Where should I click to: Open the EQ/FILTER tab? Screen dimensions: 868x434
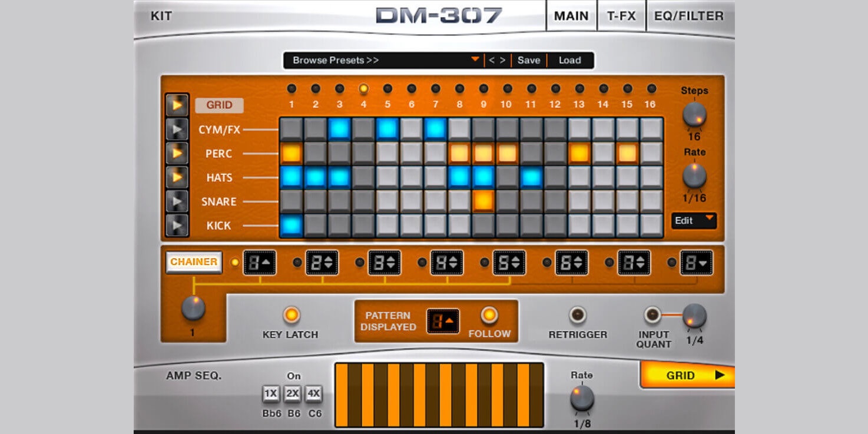point(688,16)
